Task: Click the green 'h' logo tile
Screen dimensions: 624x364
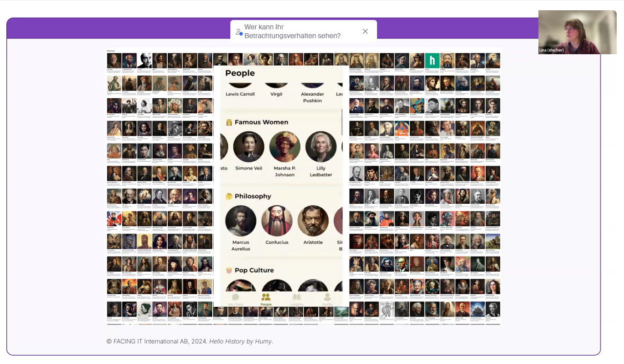Action: pos(432,61)
